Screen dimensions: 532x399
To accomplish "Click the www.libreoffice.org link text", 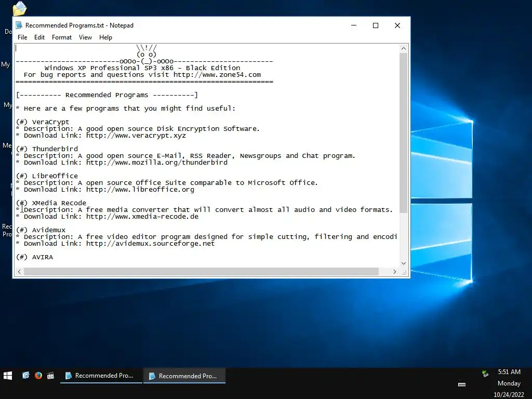I will 140,190.
